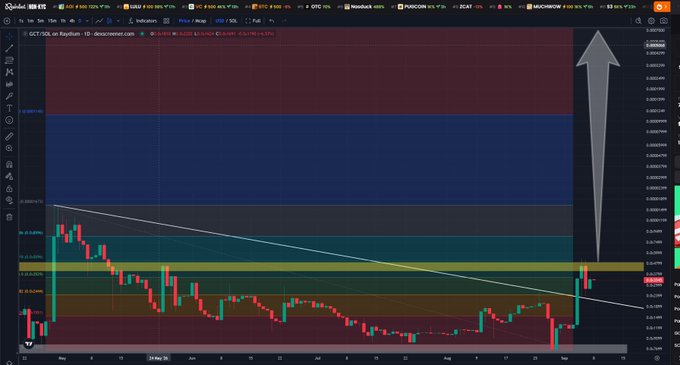Open chart settings gear
680x365 pixels.
click(x=651, y=21)
